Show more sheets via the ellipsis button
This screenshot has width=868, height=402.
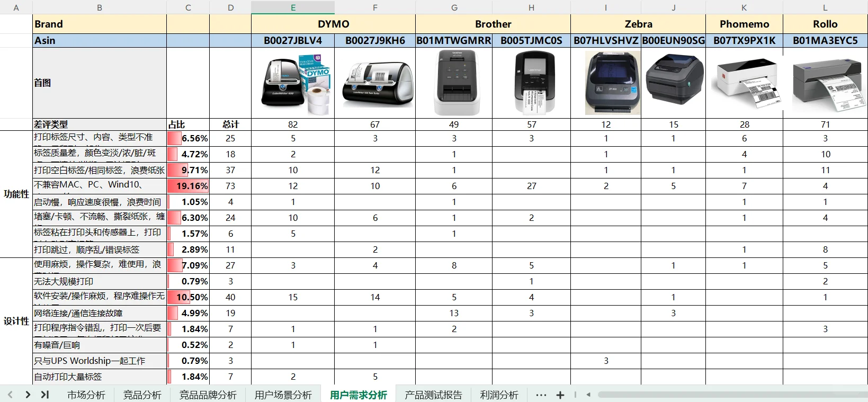click(x=541, y=395)
